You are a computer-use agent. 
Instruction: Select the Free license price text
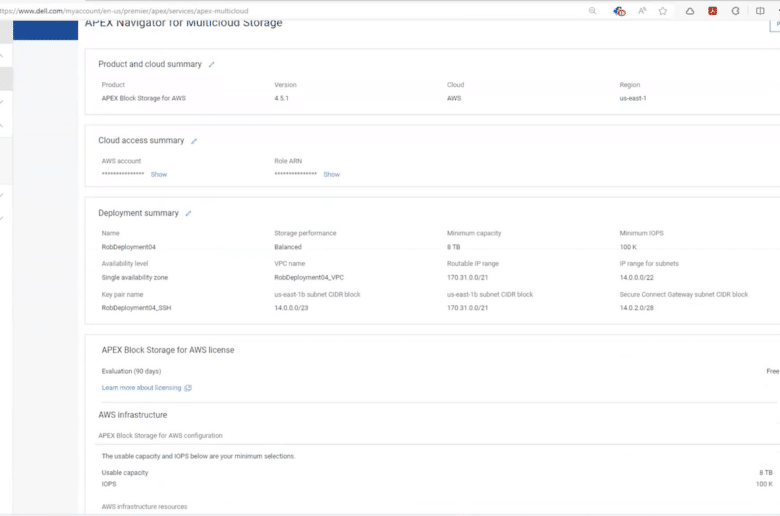pyautogui.click(x=773, y=371)
